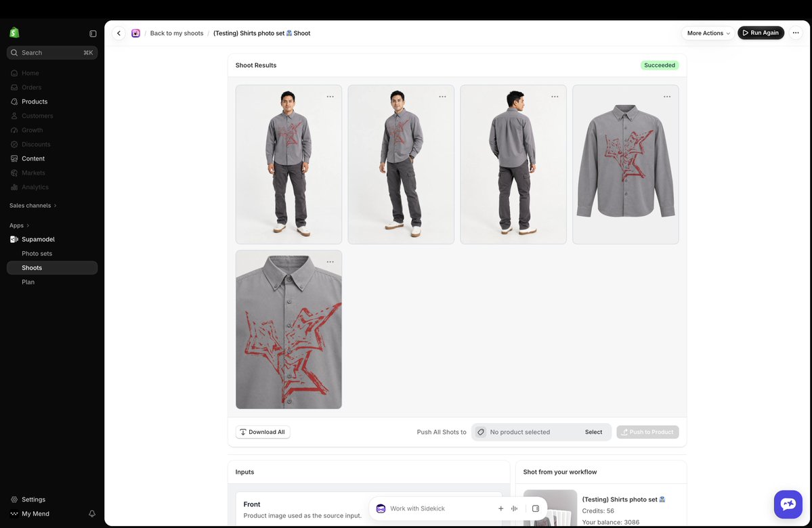Viewport: 812px width, 528px height.
Task: Open the three-dot menu beside Run Again
Action: 796,32
